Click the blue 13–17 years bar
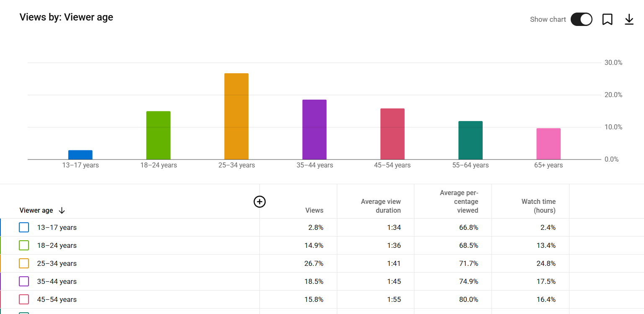 coord(80,155)
